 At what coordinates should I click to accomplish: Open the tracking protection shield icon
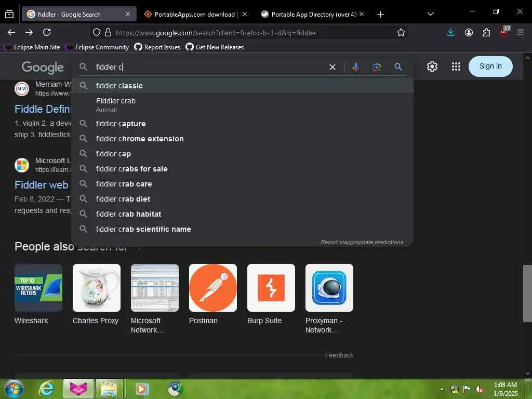(97, 33)
